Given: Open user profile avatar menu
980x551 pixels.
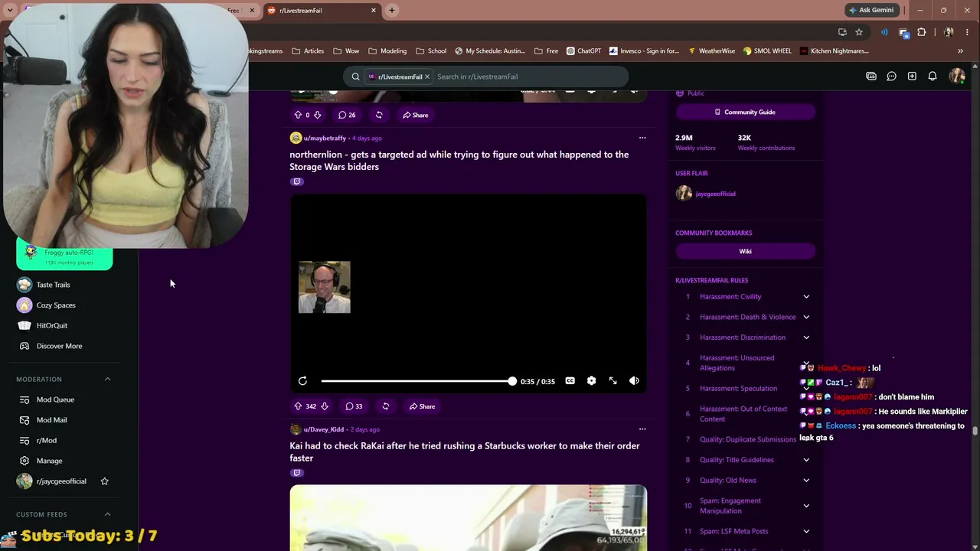Looking at the screenshot, I should (957, 77).
